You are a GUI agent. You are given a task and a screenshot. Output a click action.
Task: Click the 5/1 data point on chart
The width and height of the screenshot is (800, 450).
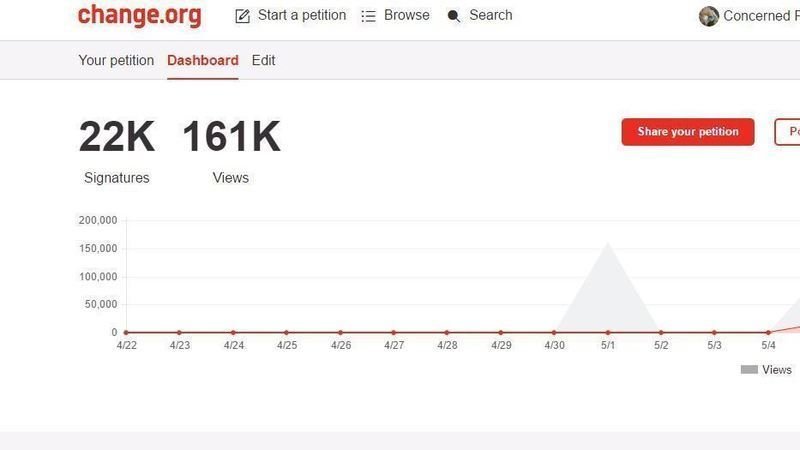608,332
